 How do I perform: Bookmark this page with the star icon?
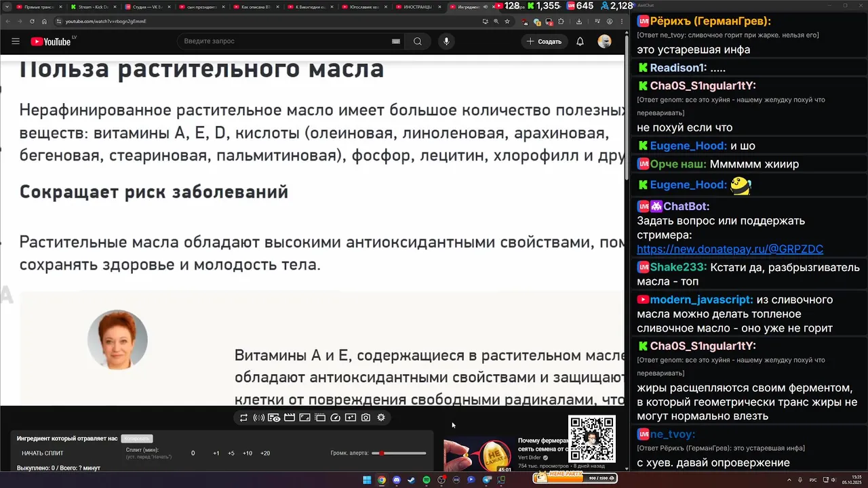(507, 21)
